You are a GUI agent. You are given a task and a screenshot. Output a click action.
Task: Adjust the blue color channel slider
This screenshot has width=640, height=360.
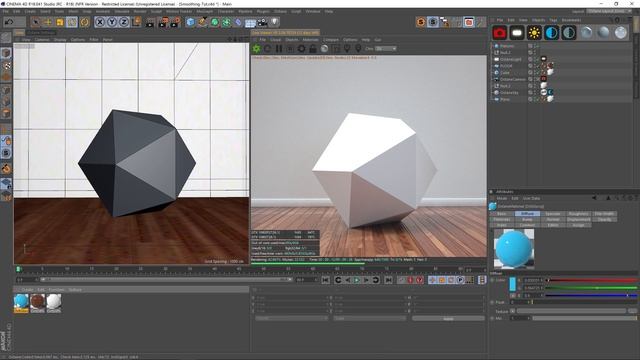tap(591, 295)
